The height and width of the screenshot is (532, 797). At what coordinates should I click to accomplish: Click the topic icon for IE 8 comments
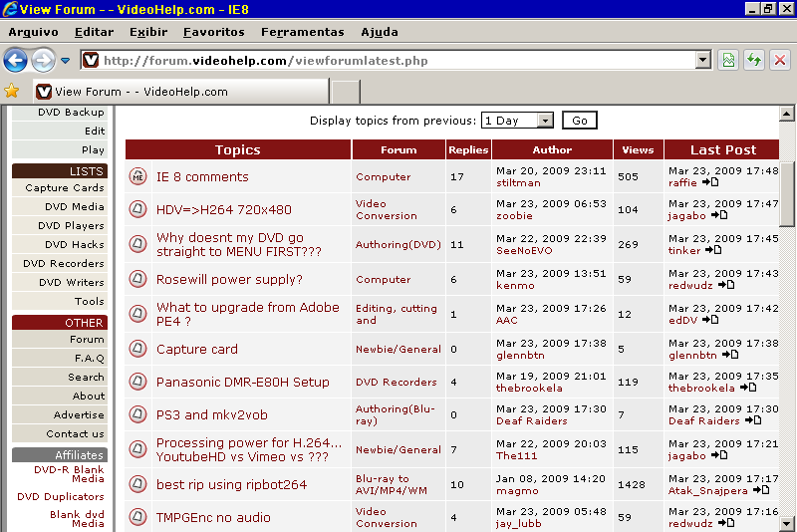(x=137, y=176)
